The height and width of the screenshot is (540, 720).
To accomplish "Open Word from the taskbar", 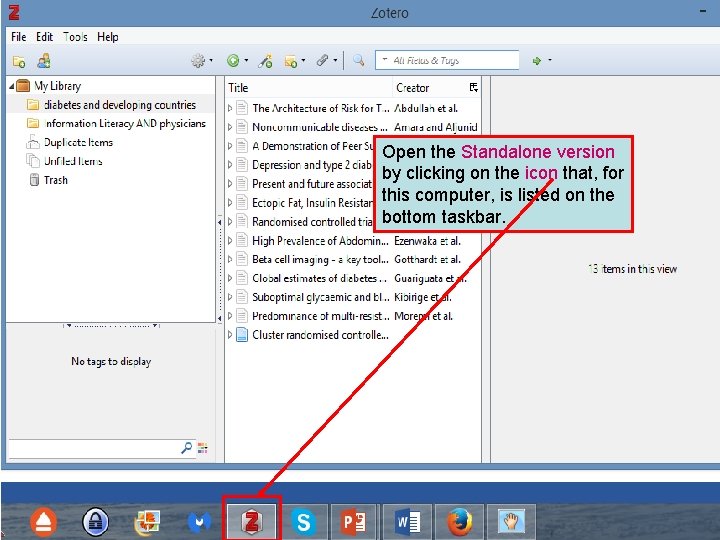I will click(407, 522).
